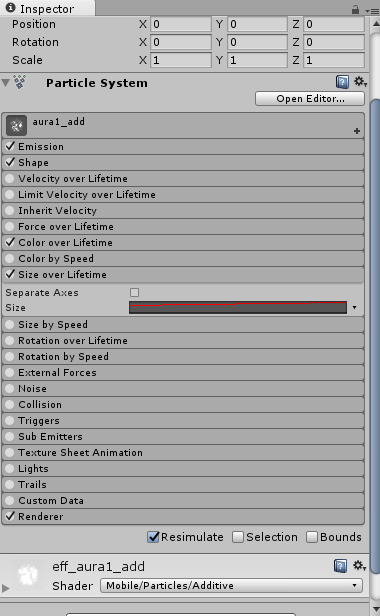This screenshot has width=380, height=616.
Task: Click the scrollbar down arrow
Action: point(375,609)
